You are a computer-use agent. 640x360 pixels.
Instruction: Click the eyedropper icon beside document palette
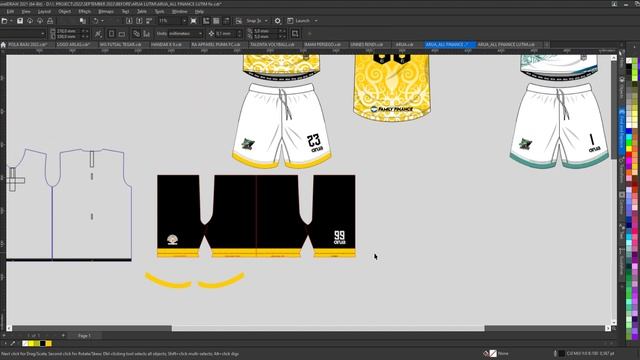pyautogui.click(x=13, y=344)
